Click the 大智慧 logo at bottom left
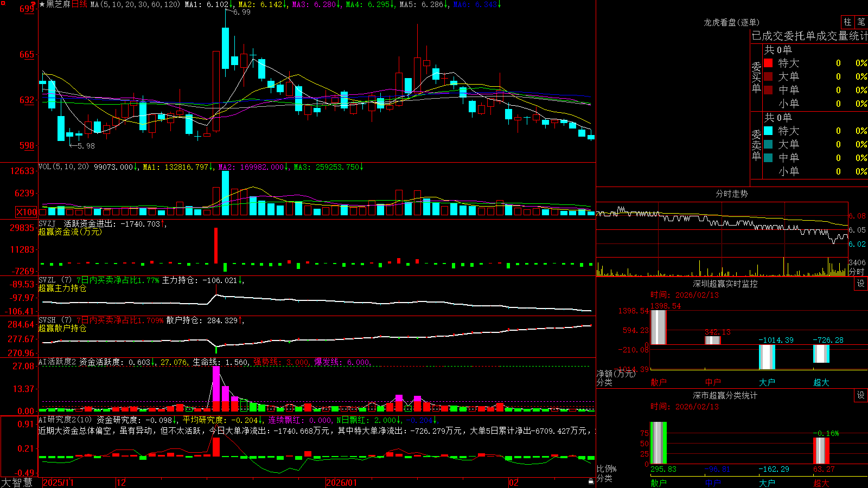Viewport: 868px width, 488px height. click(x=17, y=483)
